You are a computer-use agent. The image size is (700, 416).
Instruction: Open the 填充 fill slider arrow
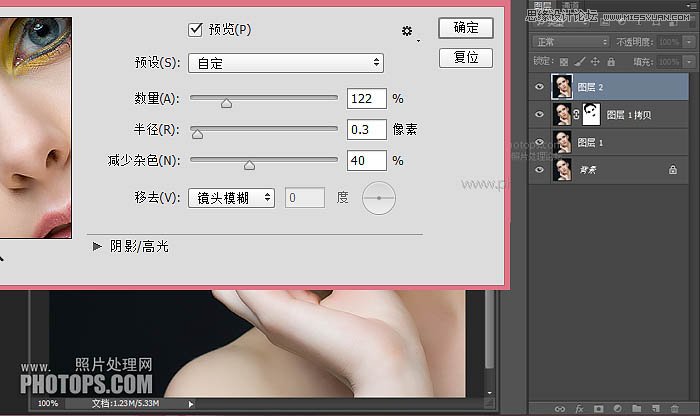[x=689, y=62]
